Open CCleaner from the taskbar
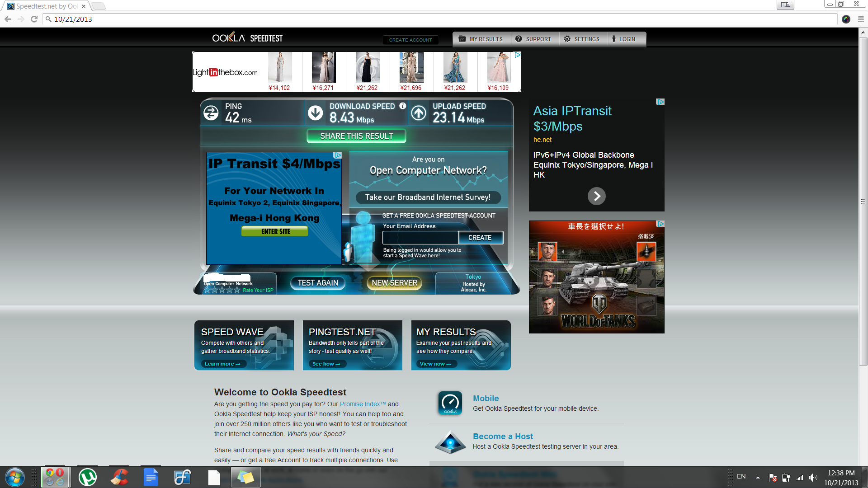 pyautogui.click(x=119, y=477)
